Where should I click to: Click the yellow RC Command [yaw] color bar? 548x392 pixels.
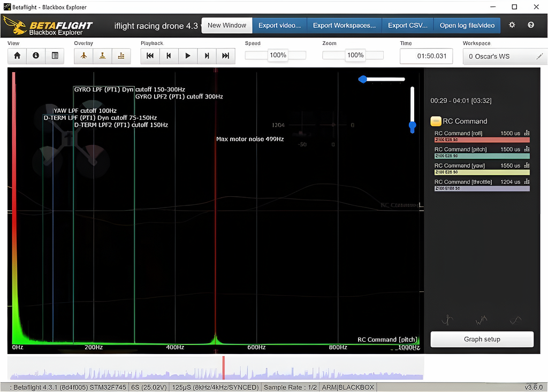point(482,172)
